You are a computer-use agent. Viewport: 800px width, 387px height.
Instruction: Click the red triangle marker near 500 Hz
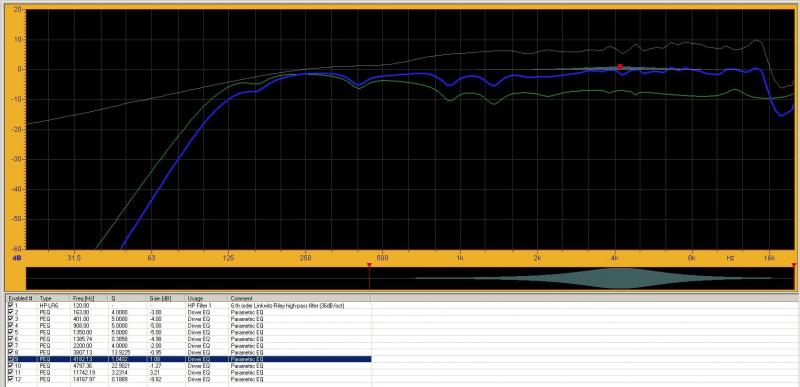pyautogui.click(x=369, y=265)
